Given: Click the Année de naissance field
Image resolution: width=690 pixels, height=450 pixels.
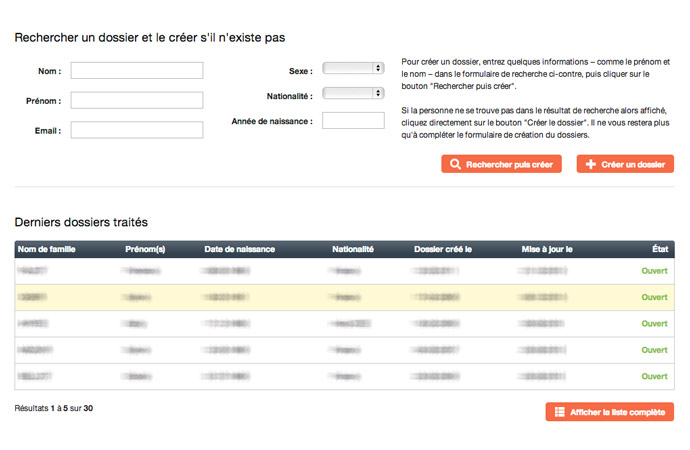Looking at the screenshot, I should click(353, 121).
